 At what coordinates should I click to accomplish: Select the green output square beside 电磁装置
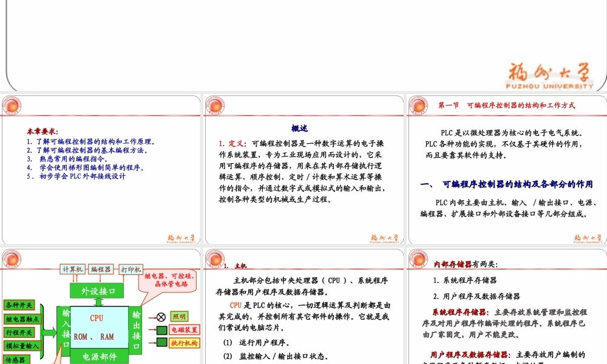[160, 331]
